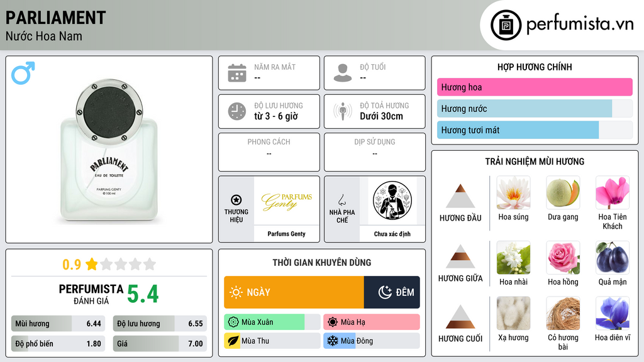This screenshot has height=362, width=644.
Task: Click the sillage person icon beside Độ toả hương
Action: click(x=343, y=111)
